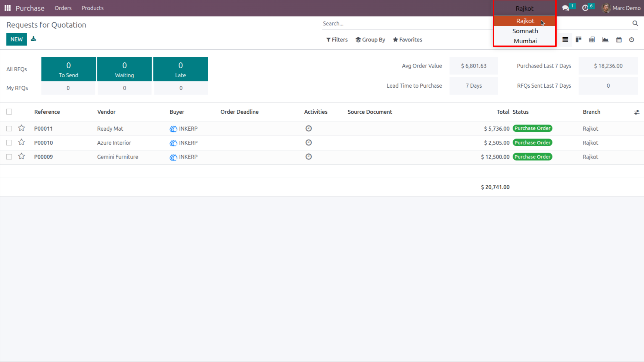
Task: Click the download/export records icon
Action: point(34,39)
